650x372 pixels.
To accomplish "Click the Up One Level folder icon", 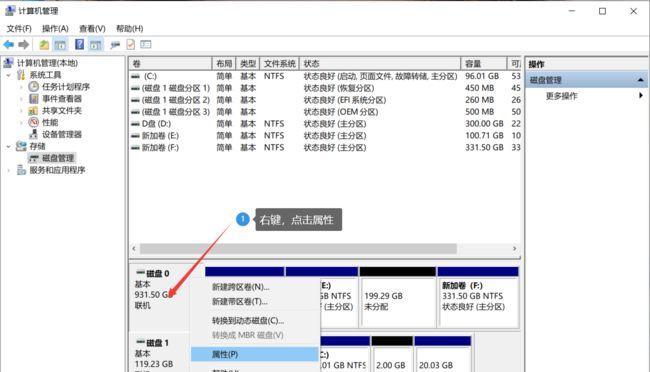I will click(x=44, y=44).
